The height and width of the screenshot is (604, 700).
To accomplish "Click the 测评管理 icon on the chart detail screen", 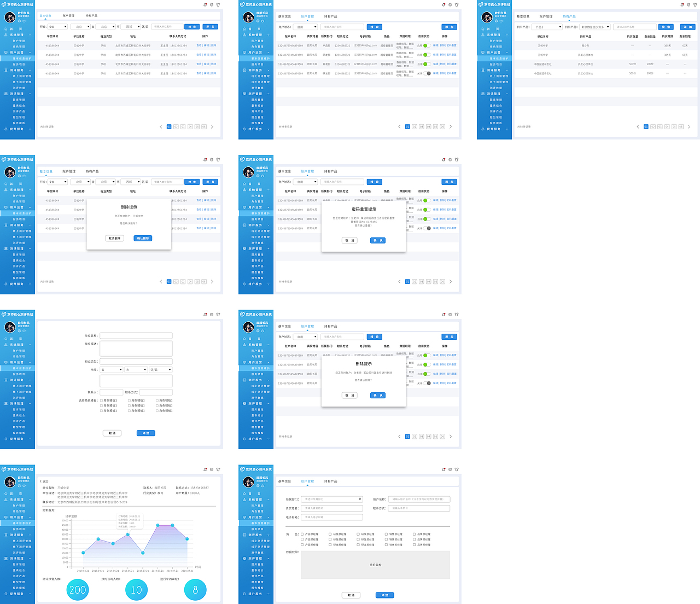I will click(x=6, y=559).
